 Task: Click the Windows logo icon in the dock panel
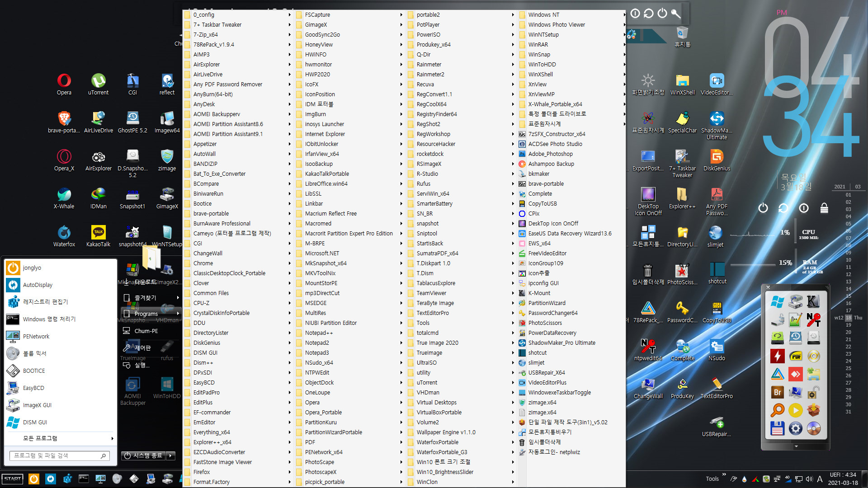778,302
